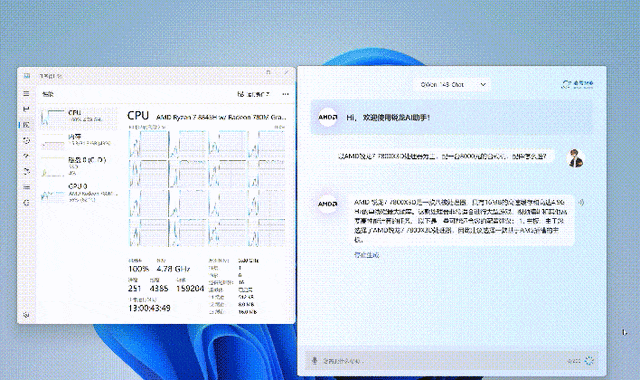Open Task Manager settings gear icon
Screen dimensions: 640x380
pos(26,315)
